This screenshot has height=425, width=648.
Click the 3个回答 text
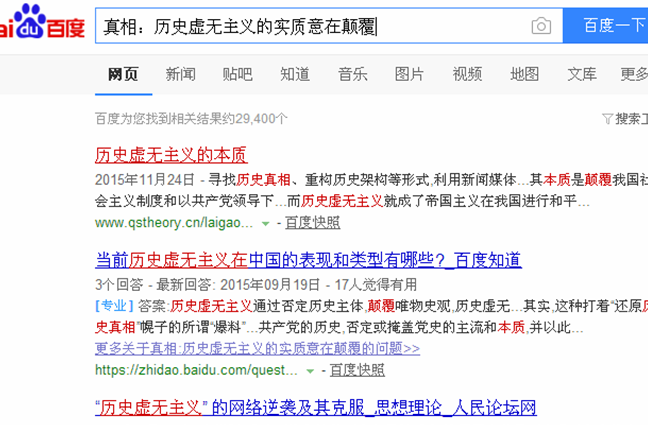point(119,285)
